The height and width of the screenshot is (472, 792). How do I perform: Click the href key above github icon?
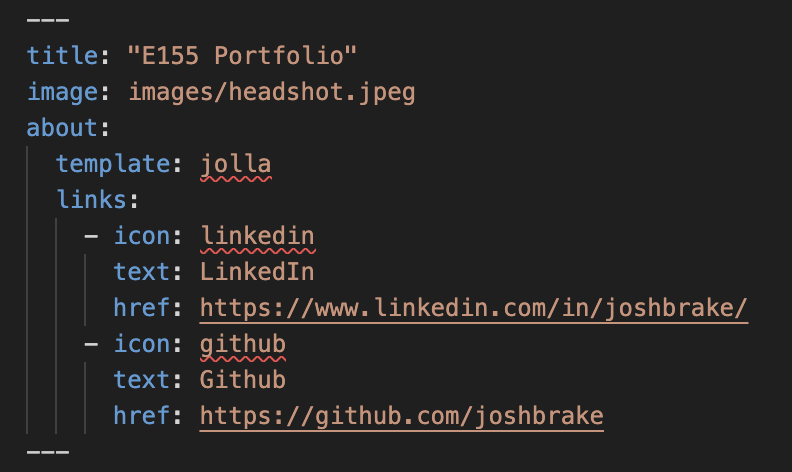(142, 308)
